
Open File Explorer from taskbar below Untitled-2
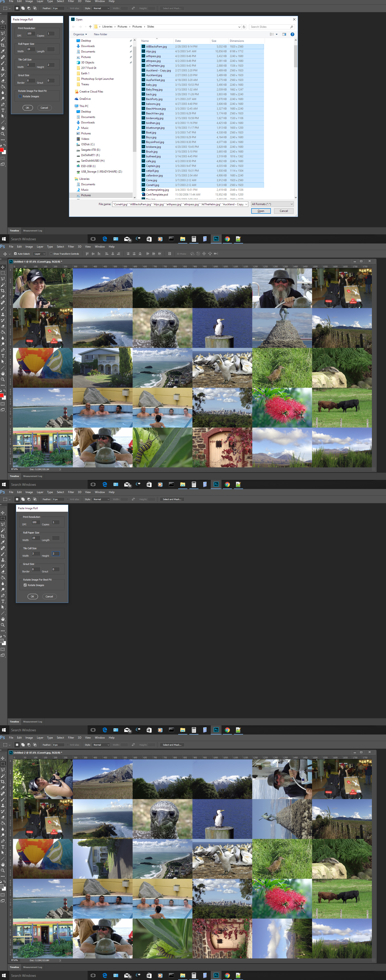tap(183, 975)
